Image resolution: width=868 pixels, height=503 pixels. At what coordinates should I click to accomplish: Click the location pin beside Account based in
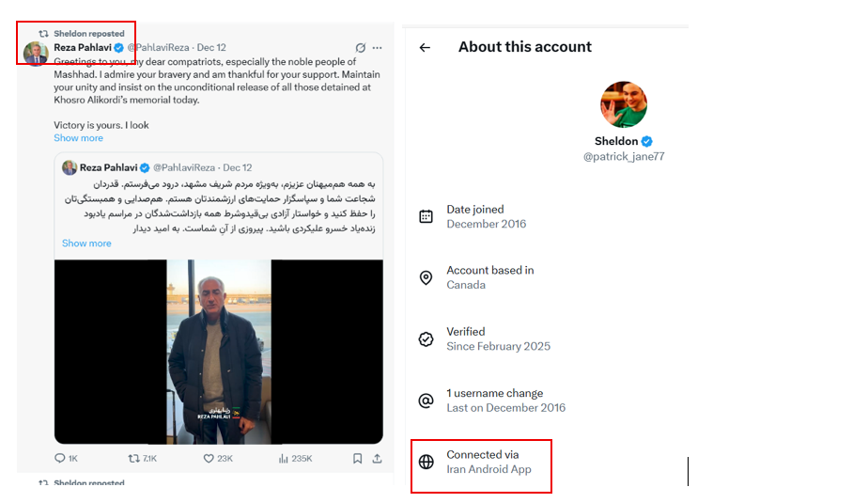(x=426, y=277)
